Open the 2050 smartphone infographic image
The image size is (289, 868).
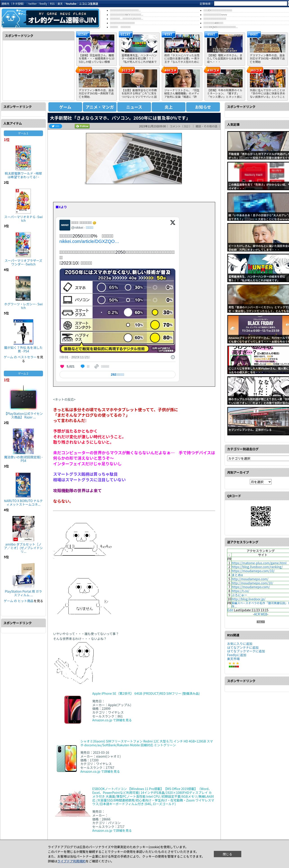coord(117,311)
